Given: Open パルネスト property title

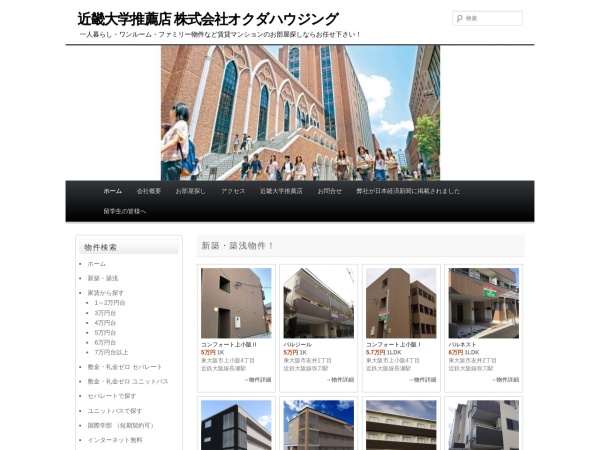Looking at the screenshot, I should coord(462,344).
